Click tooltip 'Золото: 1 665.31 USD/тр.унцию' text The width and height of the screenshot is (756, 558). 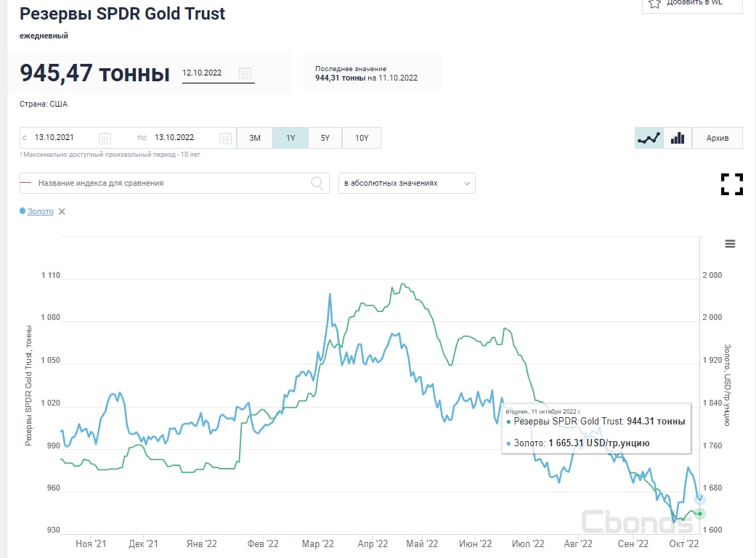(x=582, y=443)
